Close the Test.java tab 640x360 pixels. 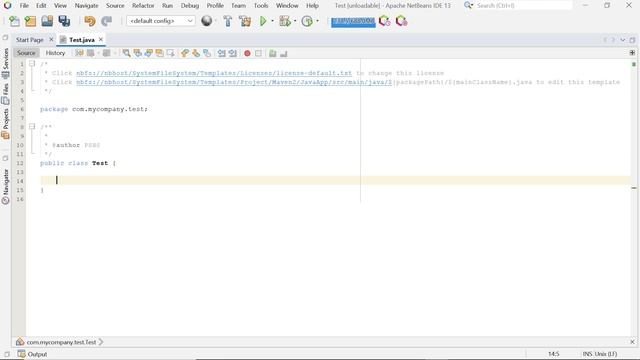point(101,40)
